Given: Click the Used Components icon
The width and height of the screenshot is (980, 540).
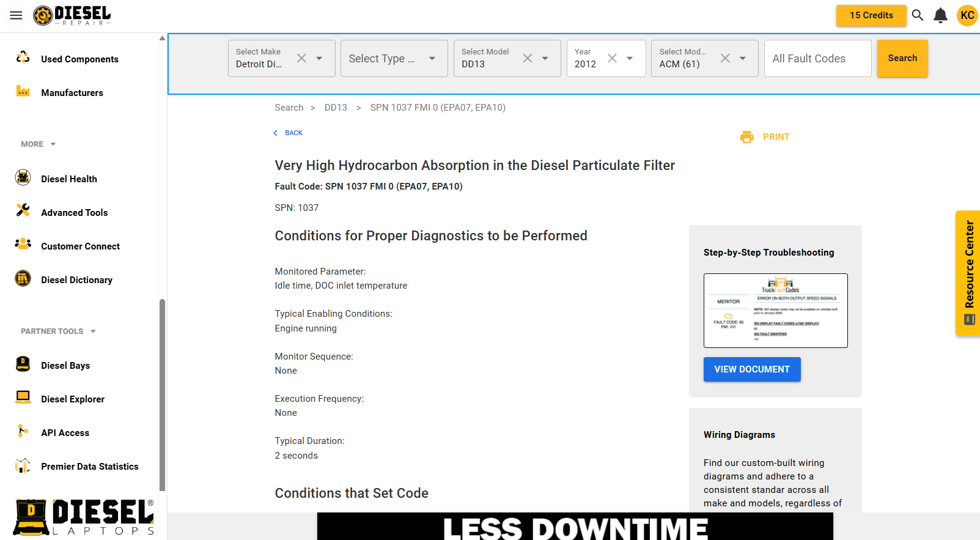Looking at the screenshot, I should click(x=23, y=57).
